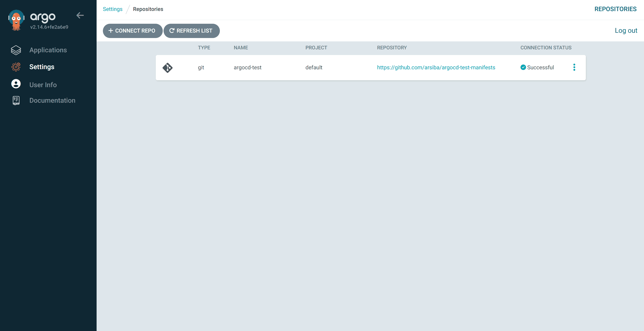
Task: Click the CONNECTION STATUS column header
Action: [546, 47]
